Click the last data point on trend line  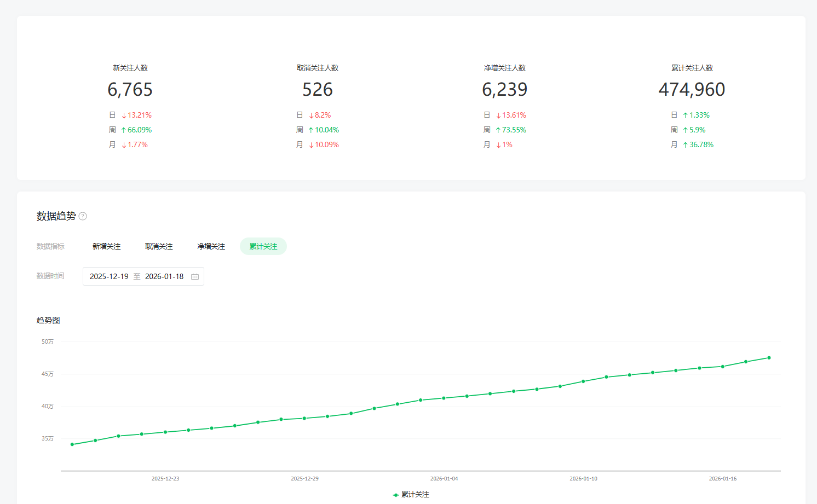(769, 358)
